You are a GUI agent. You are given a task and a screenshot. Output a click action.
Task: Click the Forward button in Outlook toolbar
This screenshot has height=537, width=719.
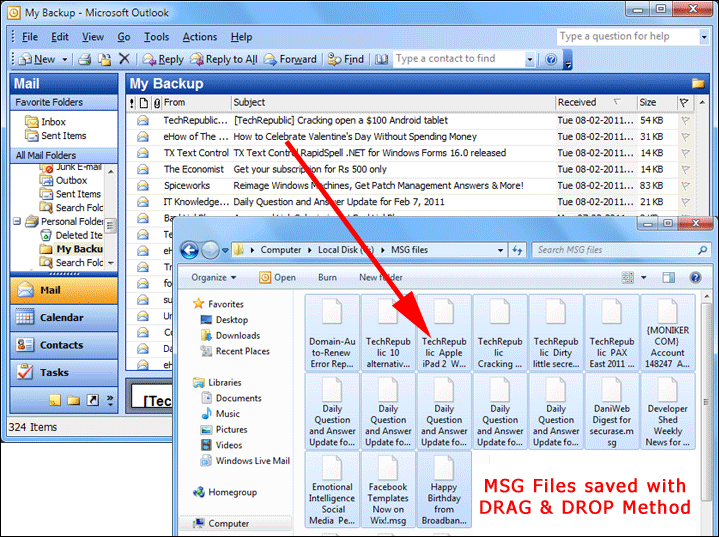tap(290, 59)
